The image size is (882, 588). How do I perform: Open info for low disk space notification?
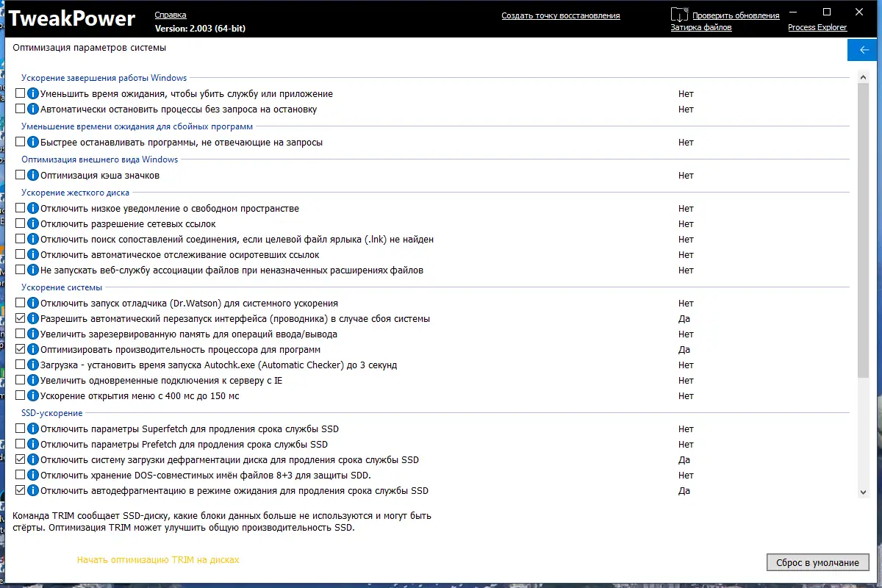(x=32, y=209)
